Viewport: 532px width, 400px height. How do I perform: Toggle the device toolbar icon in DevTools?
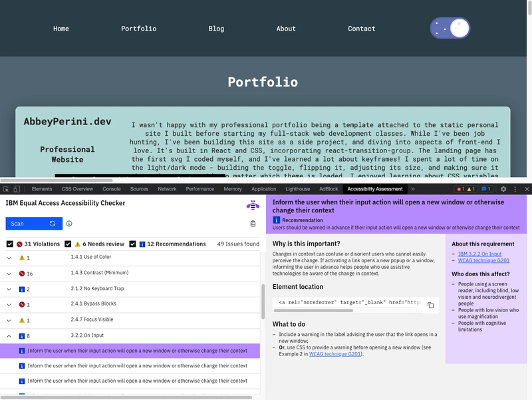16,189
